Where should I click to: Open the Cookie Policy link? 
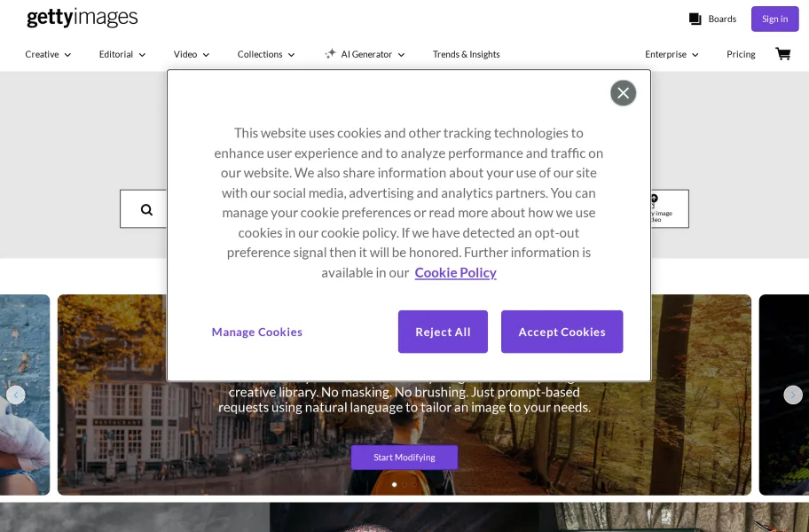(x=455, y=272)
